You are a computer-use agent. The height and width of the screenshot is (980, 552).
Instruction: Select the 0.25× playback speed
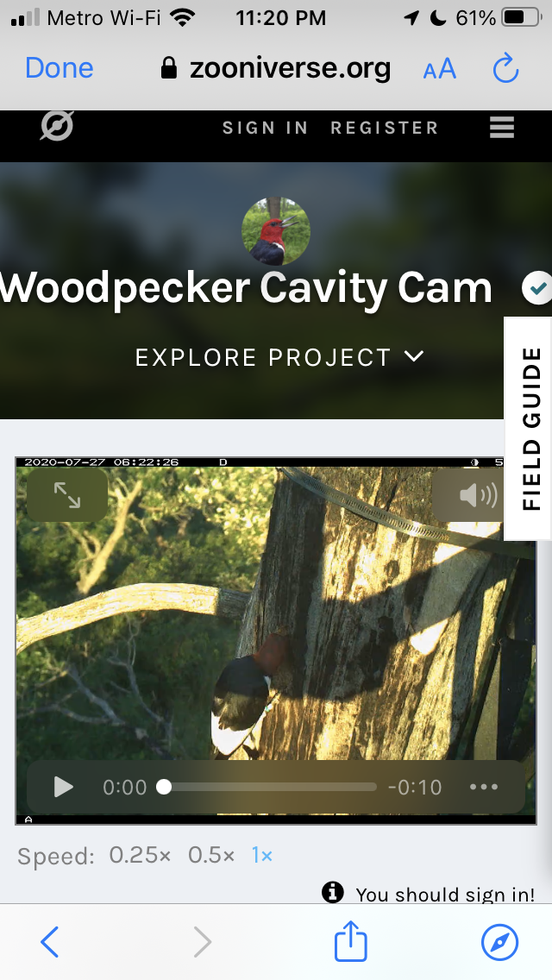point(140,855)
